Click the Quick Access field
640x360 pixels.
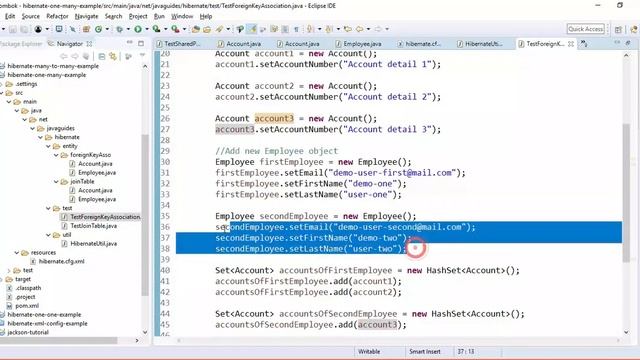coord(585,29)
